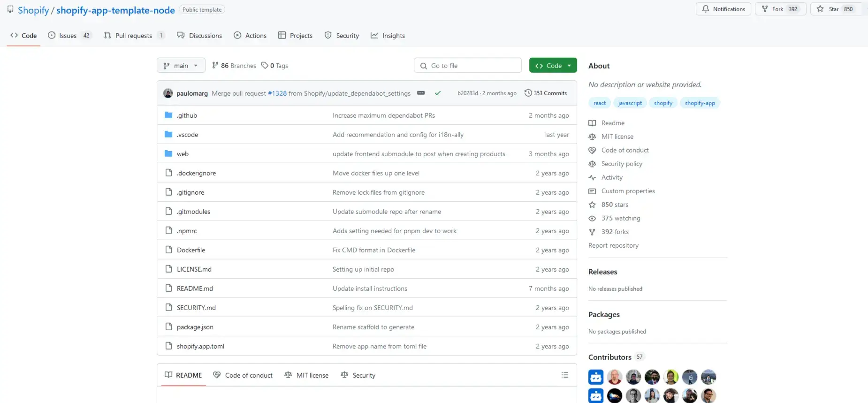The image size is (868, 403).
Task: Open shopify.app.toml file
Action: click(x=200, y=346)
